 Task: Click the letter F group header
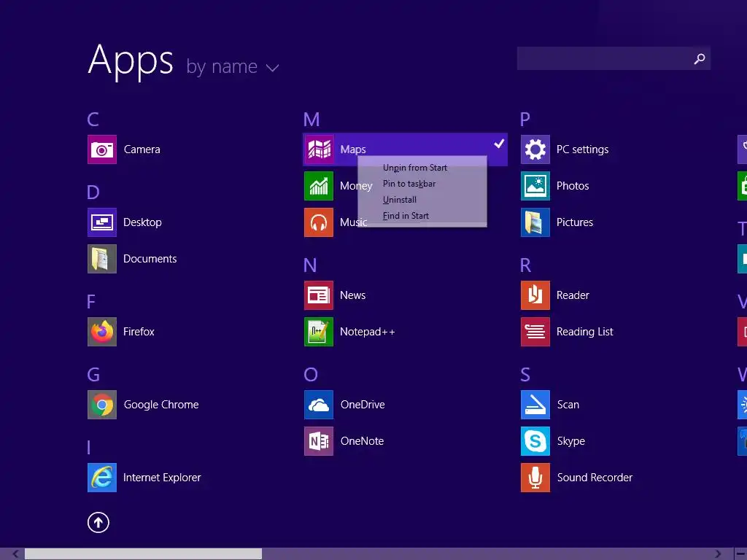[x=91, y=302]
